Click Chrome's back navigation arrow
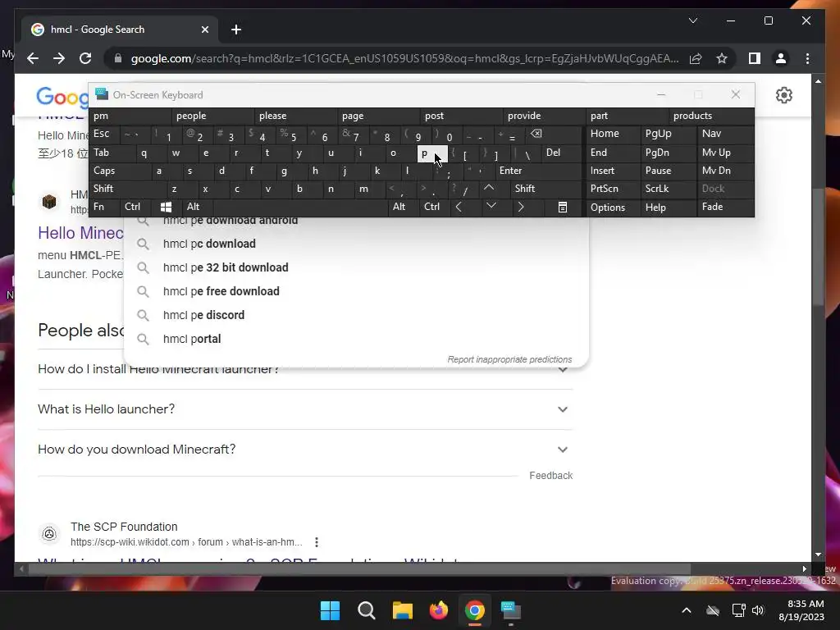840x630 pixels. pos(33,58)
